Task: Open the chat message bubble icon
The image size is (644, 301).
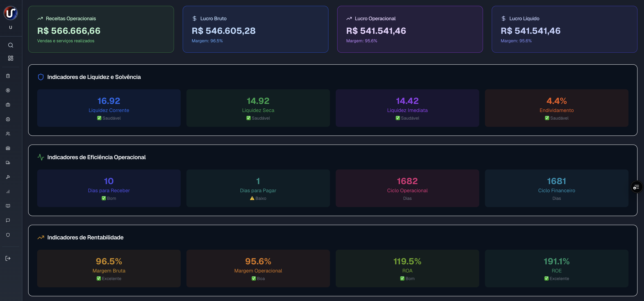Action: click(8, 220)
